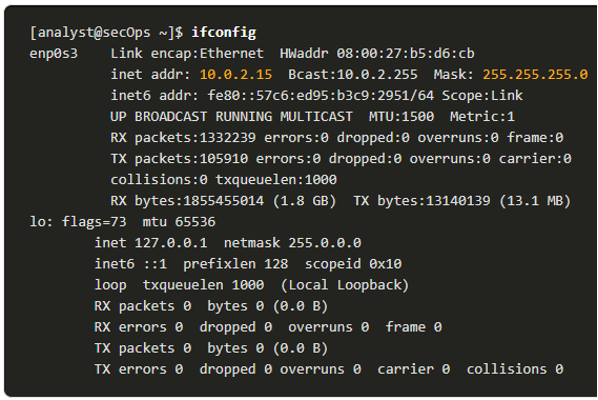This screenshot has width=598, height=400.
Task: Click the TX packets:105910 counter
Action: 179,159
